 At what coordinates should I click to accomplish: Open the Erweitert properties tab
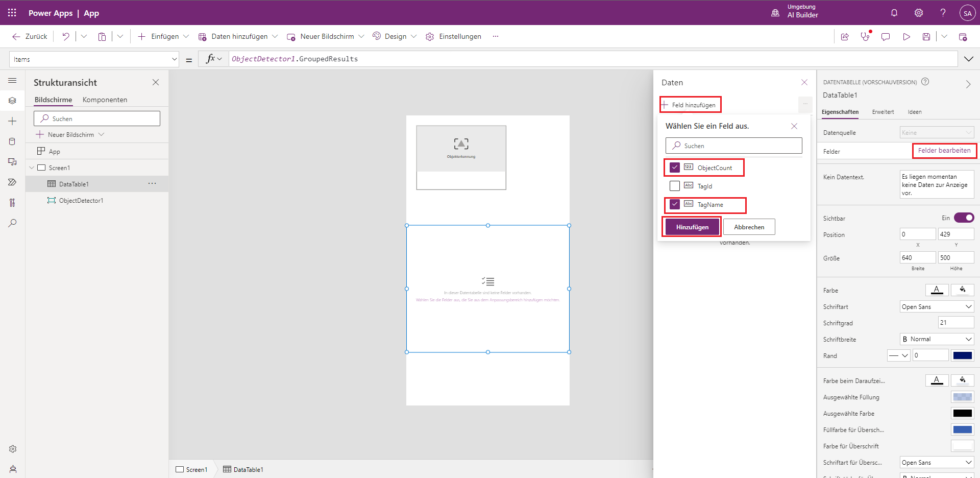[883, 112]
